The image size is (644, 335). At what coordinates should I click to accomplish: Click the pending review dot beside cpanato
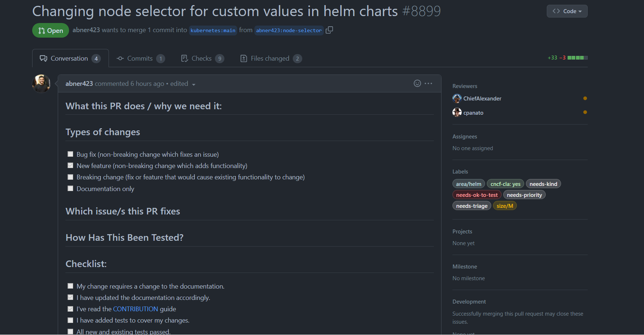pos(585,112)
